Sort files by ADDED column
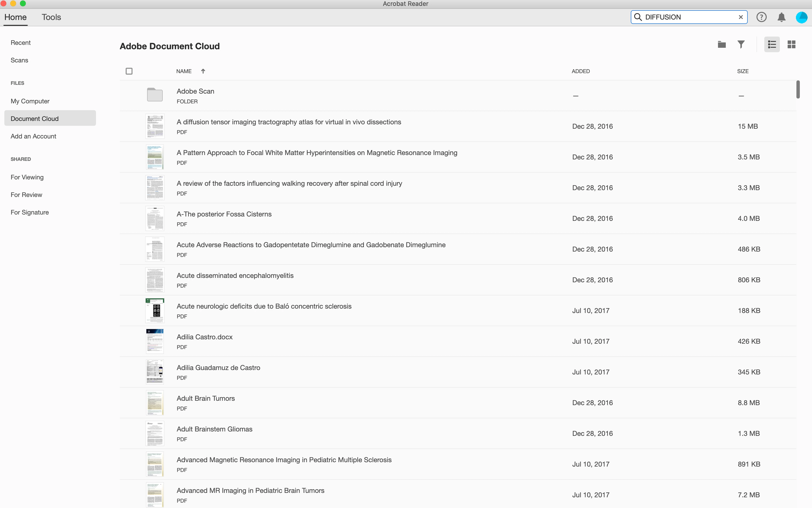Screen dimensions: 812x508 pos(580,71)
